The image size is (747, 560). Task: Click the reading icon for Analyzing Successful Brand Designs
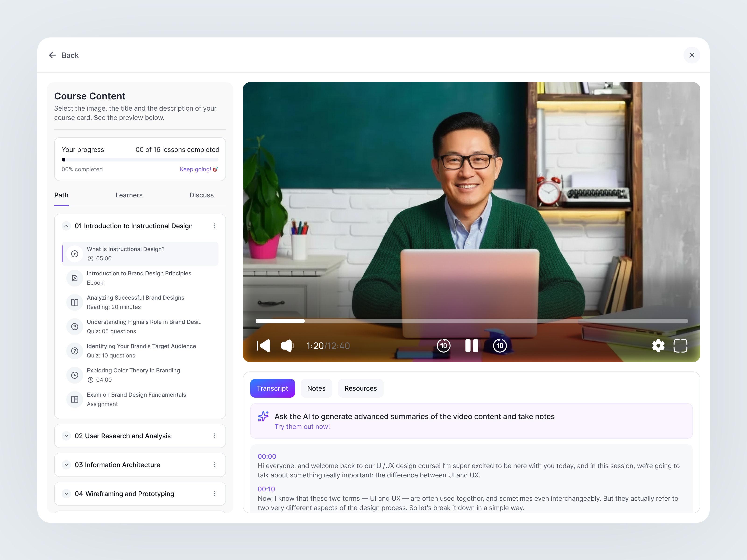click(x=75, y=302)
